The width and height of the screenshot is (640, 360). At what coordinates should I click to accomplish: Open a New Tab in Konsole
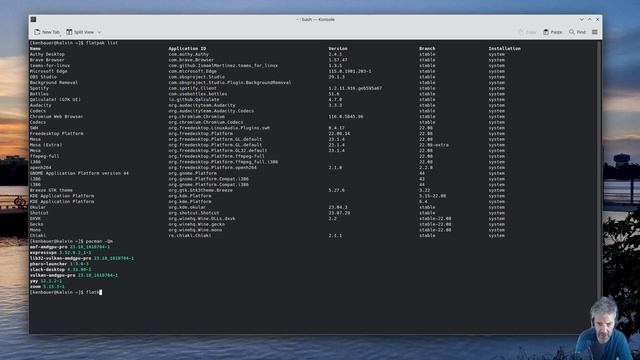pos(47,32)
